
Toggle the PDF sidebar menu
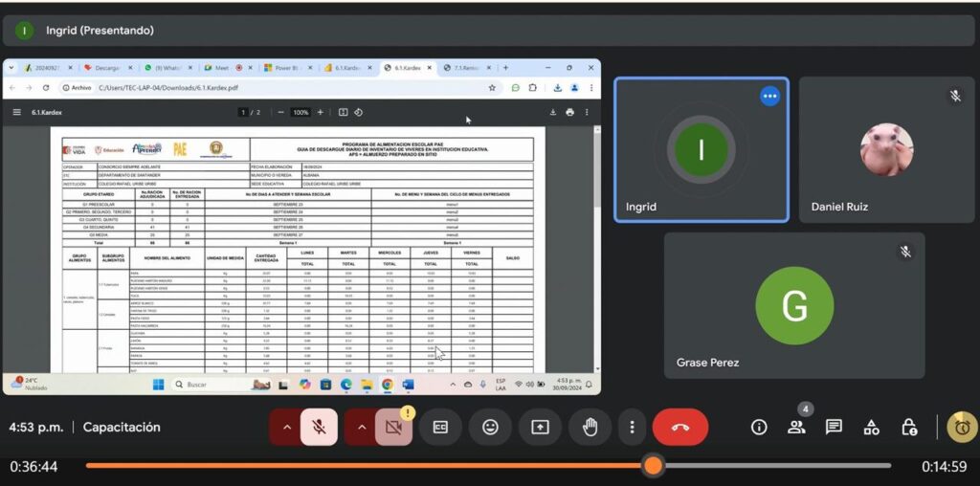tap(16, 112)
